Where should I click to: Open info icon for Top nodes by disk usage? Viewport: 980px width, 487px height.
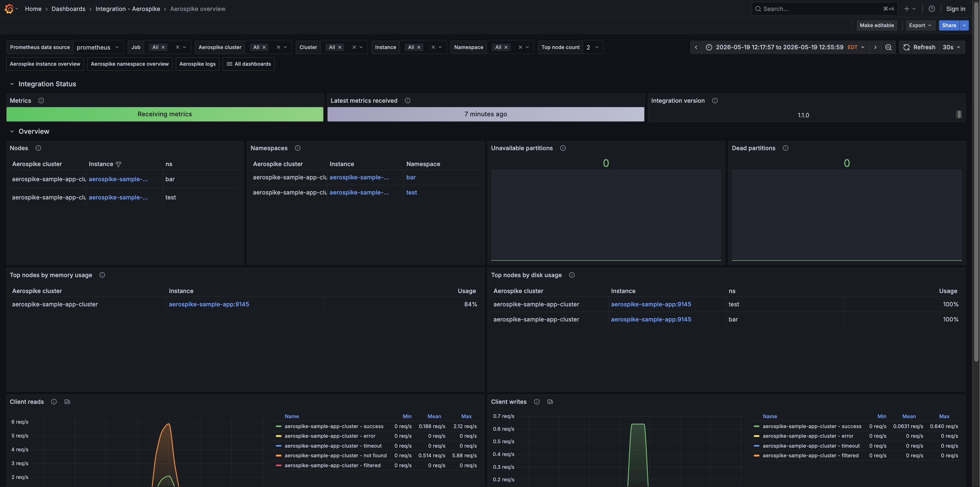tap(571, 275)
